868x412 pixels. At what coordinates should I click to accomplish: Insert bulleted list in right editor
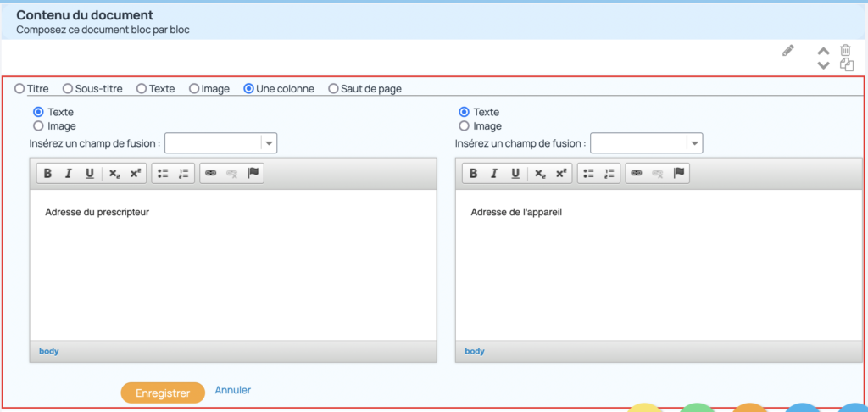pyautogui.click(x=588, y=173)
